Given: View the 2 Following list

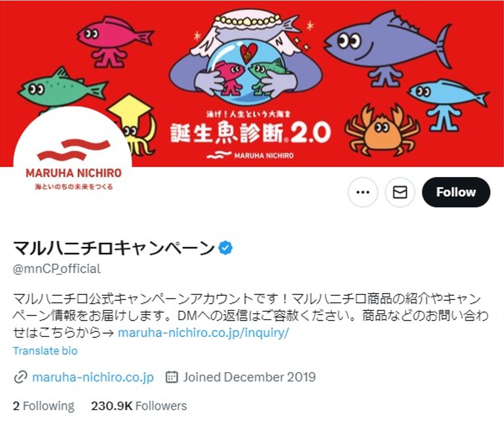Looking at the screenshot, I should [x=43, y=406].
